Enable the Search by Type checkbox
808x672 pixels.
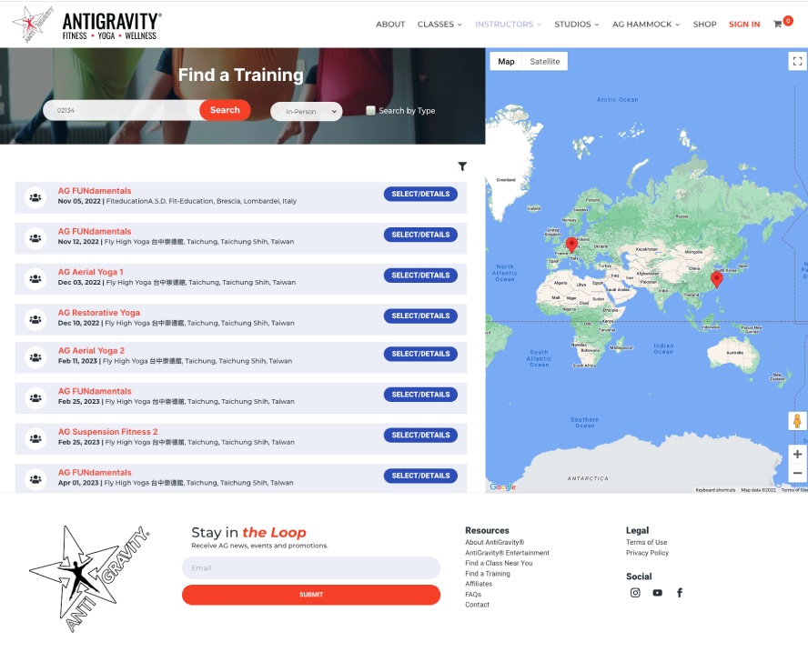click(370, 110)
